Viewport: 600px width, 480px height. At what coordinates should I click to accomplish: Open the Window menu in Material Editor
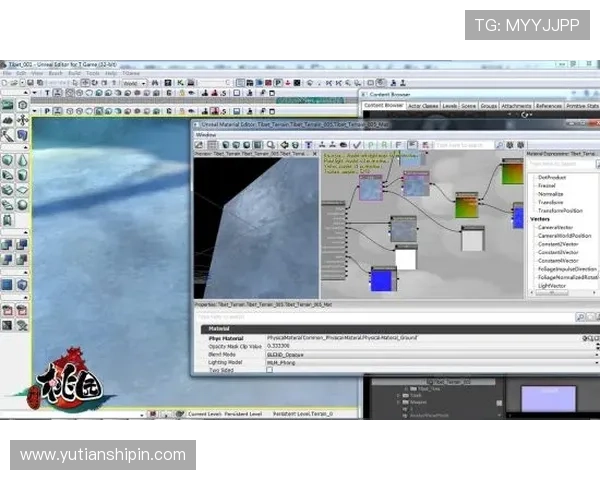(x=206, y=134)
